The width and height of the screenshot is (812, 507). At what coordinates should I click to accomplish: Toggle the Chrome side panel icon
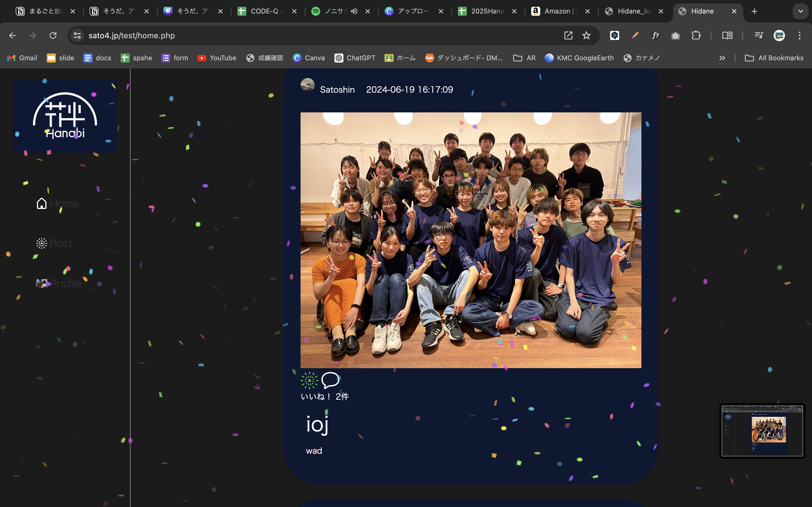[727, 35]
